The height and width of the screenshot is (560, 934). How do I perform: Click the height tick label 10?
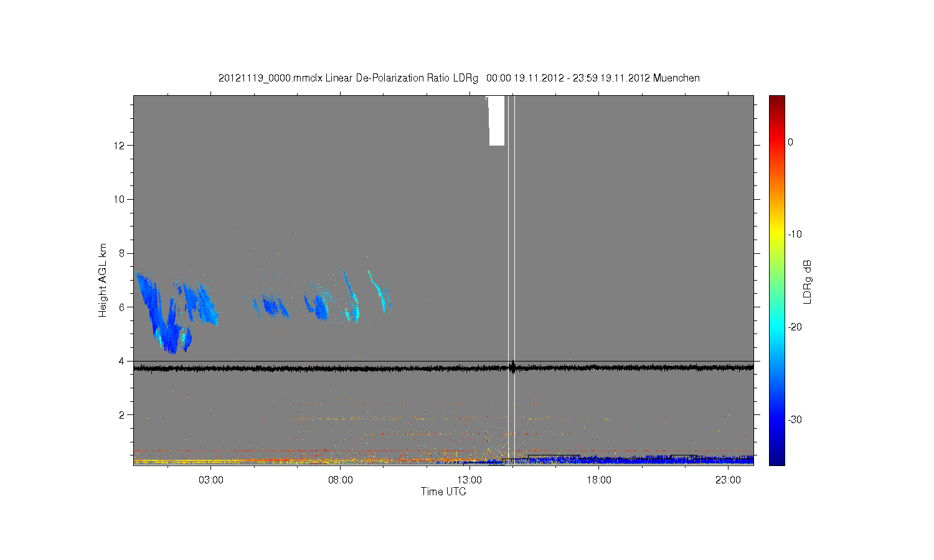[x=120, y=199]
